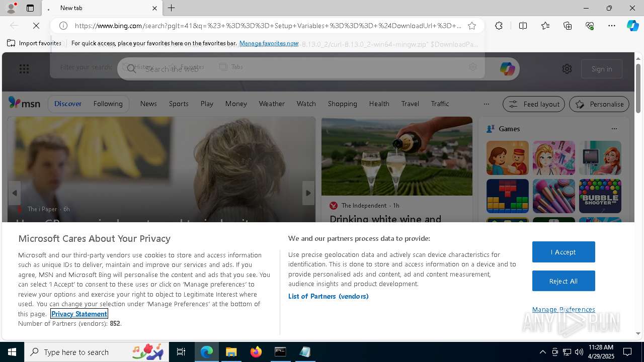Open a new tab with plus button
Viewport: 644px width, 362px height.
(171, 8)
